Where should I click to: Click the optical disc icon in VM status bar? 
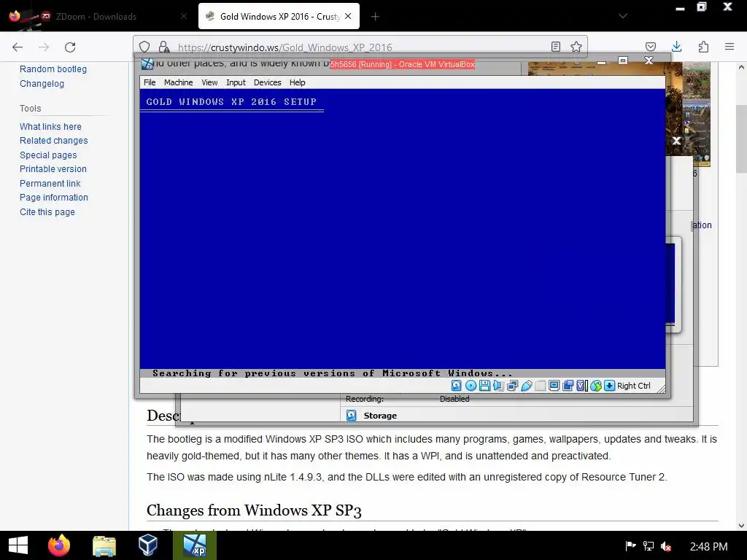click(471, 386)
